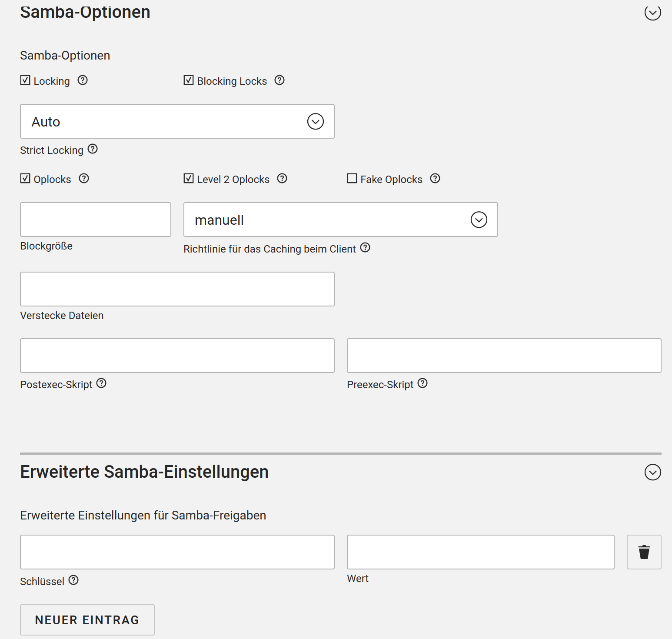Uncheck the Blocking Locks checkbox

(x=189, y=80)
